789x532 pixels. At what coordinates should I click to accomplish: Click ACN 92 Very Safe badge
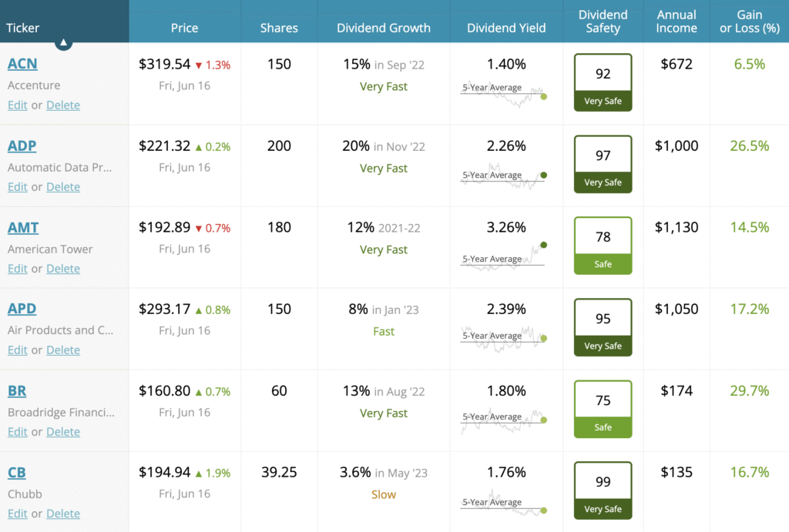(603, 82)
